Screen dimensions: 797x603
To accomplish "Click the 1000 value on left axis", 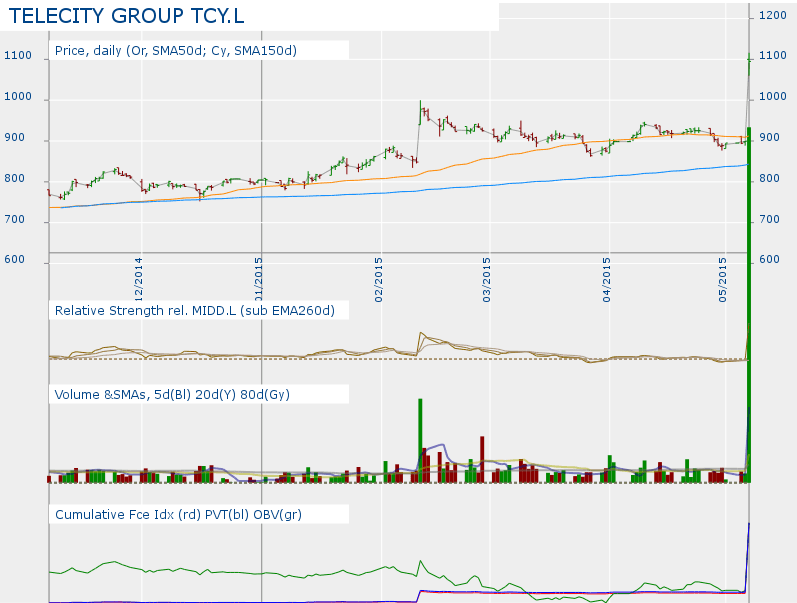I will click(x=18, y=97).
